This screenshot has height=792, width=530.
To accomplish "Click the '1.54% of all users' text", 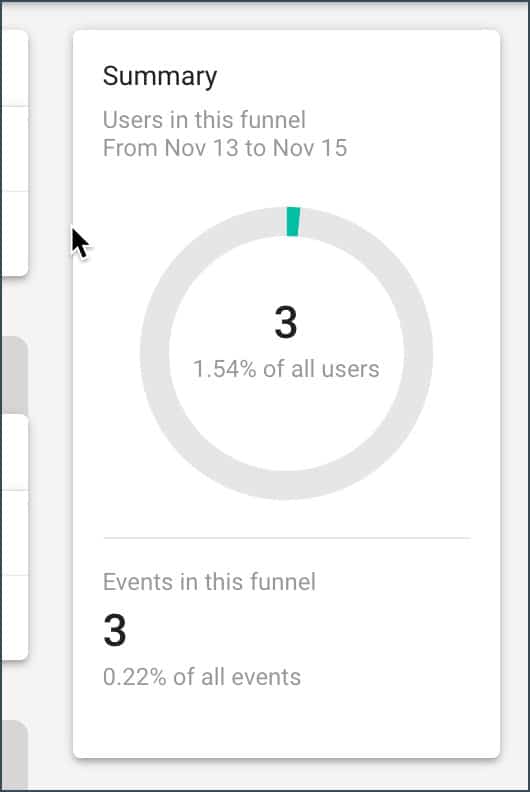I will coord(286,369).
